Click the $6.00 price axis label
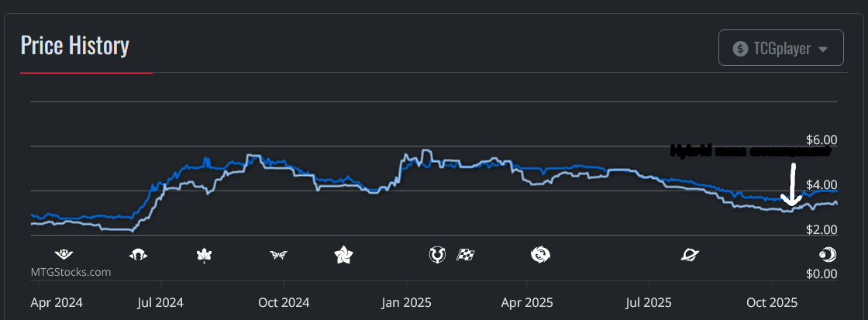 coord(821,139)
